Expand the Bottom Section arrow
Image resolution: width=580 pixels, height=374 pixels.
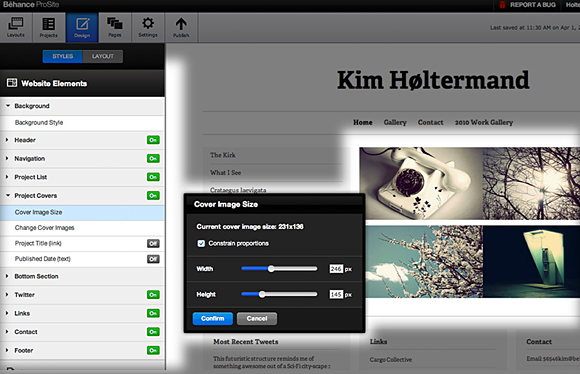[7, 276]
